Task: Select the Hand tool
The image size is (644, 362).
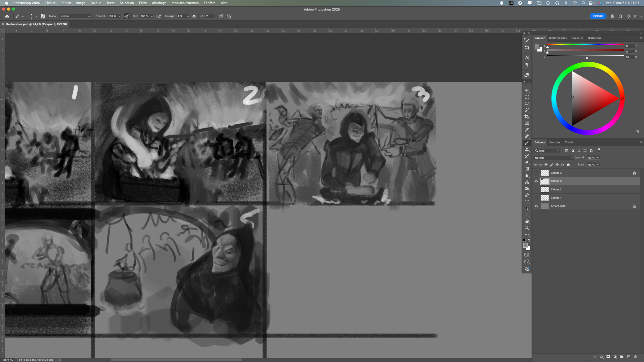Action: [x=527, y=221]
